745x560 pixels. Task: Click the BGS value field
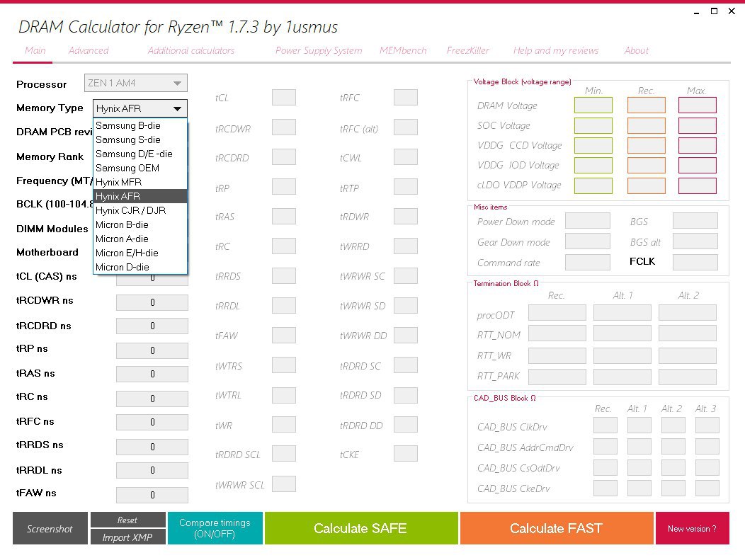click(695, 221)
